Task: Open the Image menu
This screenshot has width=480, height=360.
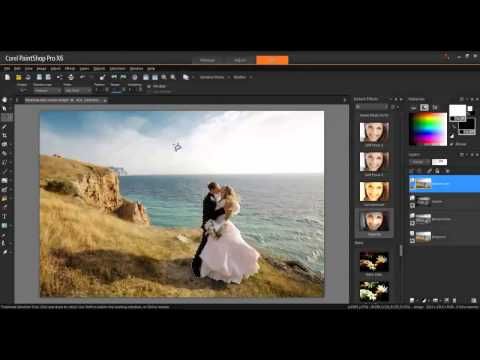Action: coord(41,69)
